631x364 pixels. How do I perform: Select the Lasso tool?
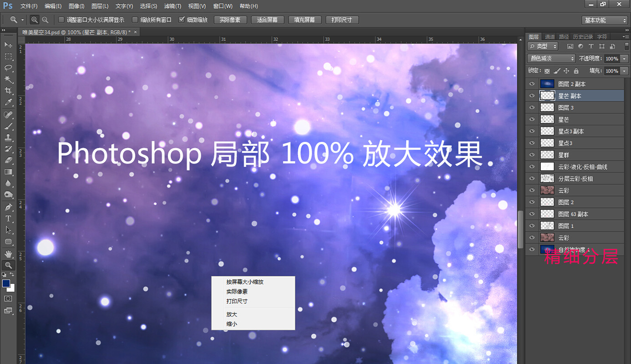8,68
